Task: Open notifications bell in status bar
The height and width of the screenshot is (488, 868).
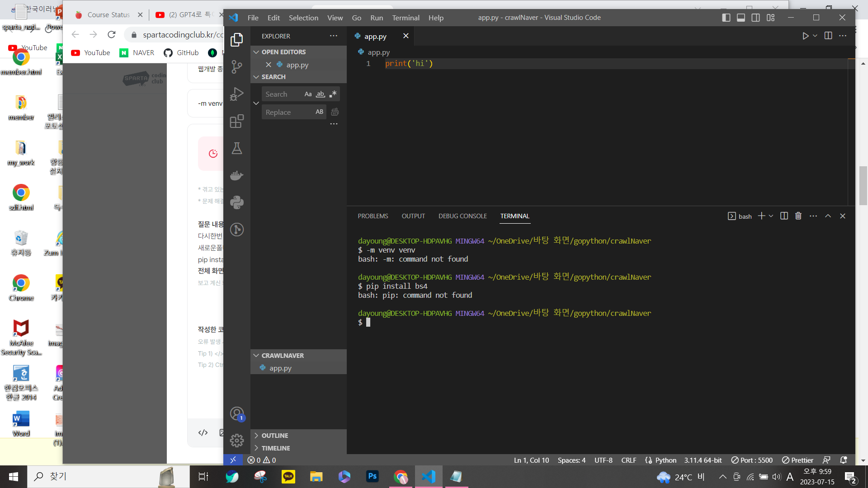Action: pos(844,460)
